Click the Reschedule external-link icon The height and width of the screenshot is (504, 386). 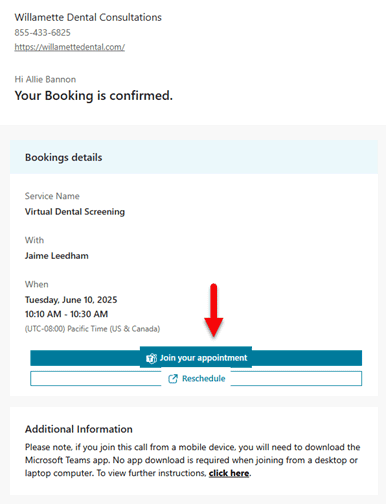pyautogui.click(x=173, y=379)
